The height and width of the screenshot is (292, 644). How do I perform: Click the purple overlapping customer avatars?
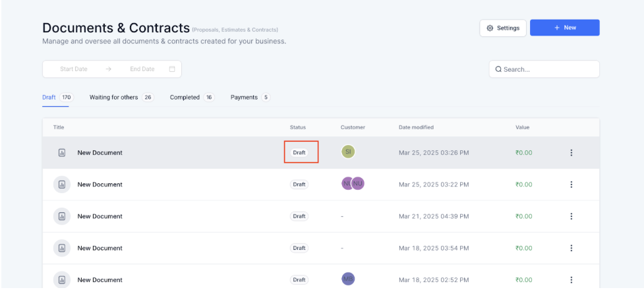(353, 184)
